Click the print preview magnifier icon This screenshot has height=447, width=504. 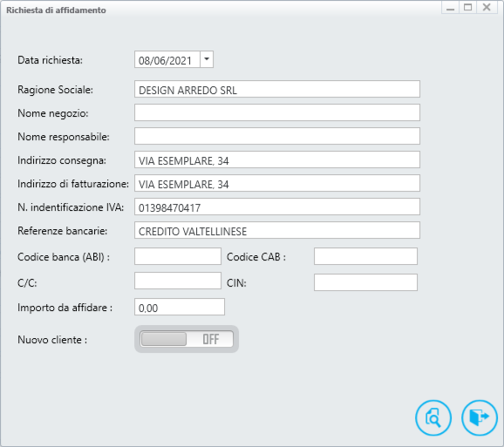coord(433,417)
